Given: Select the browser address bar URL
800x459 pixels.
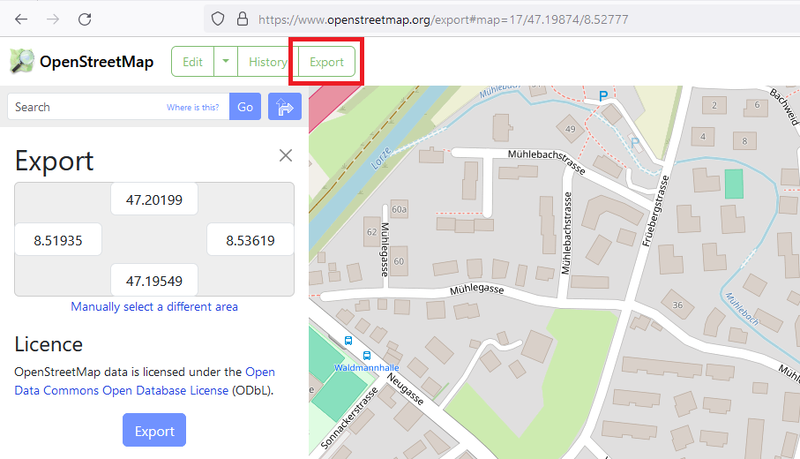Looking at the screenshot, I should pyautogui.click(x=443, y=19).
